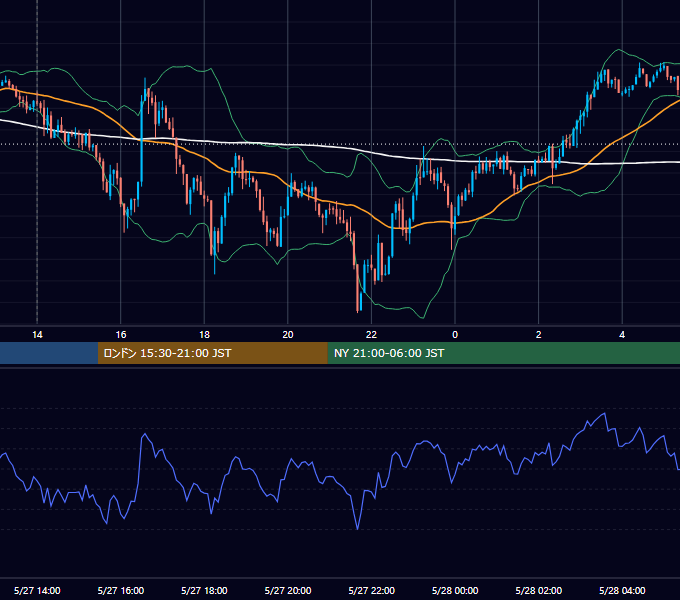Click the 20 hour label on price chart axis
The width and height of the screenshot is (680, 600).
tap(288, 335)
